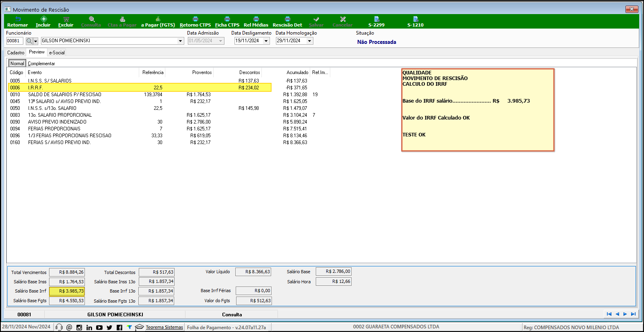Switch to the e-Social tab
Viewport: 644px width, 332px height.
[57, 53]
